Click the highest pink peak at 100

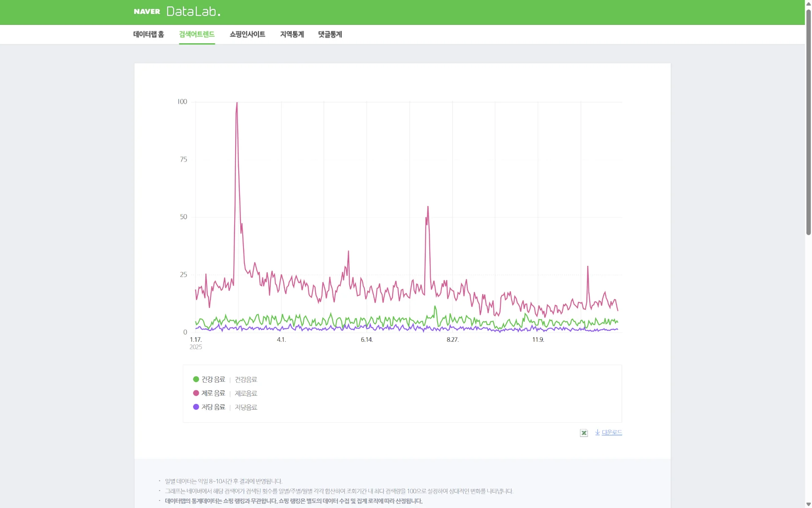[237, 103]
